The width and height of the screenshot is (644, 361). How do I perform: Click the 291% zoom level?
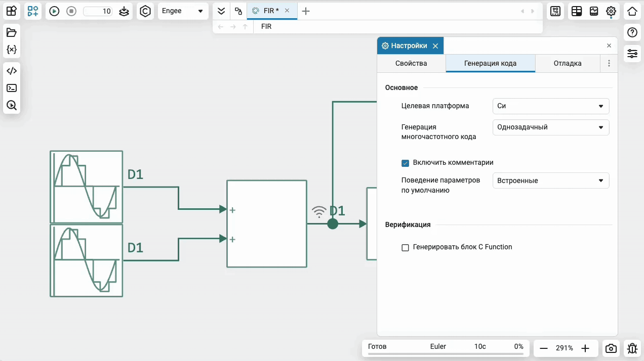[x=565, y=348]
